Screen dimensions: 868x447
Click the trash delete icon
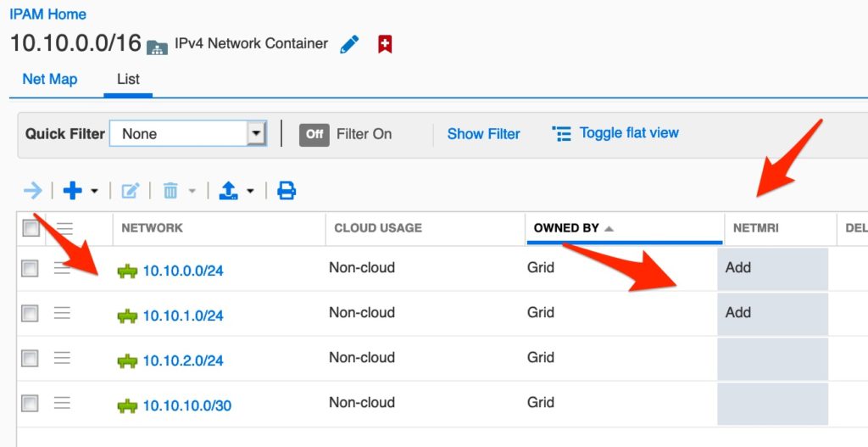[x=170, y=191]
